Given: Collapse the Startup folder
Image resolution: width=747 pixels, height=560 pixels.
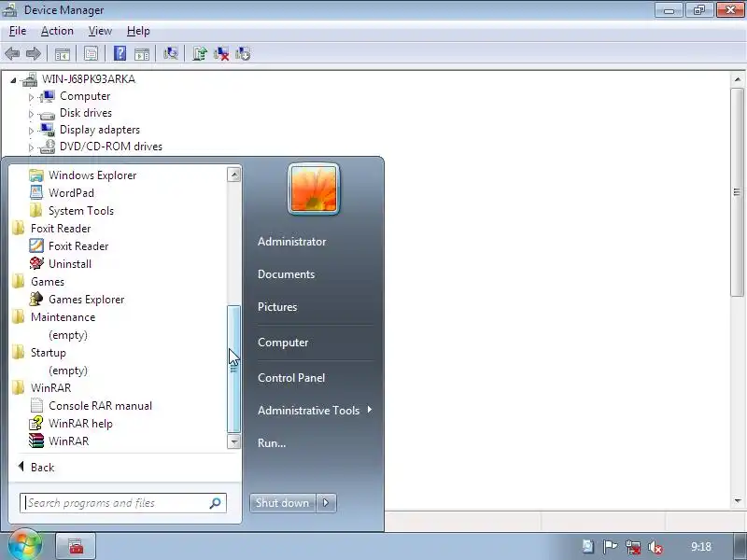Looking at the screenshot, I should [48, 353].
